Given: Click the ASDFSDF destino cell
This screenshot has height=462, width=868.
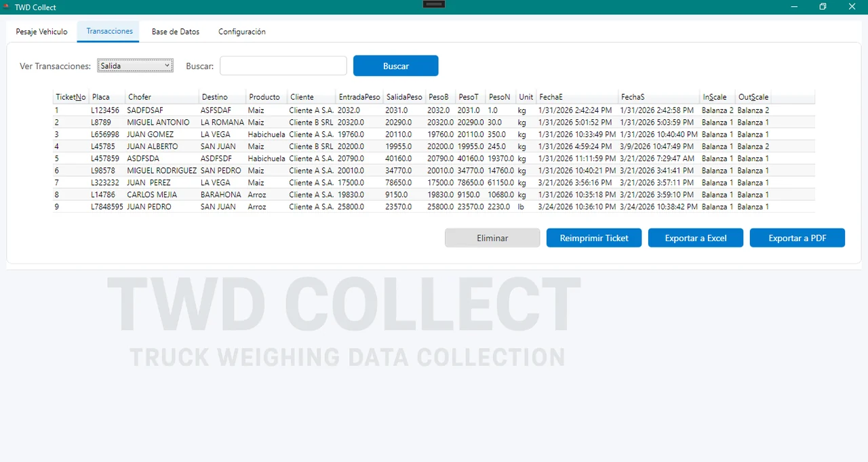Looking at the screenshot, I should pyautogui.click(x=216, y=159).
